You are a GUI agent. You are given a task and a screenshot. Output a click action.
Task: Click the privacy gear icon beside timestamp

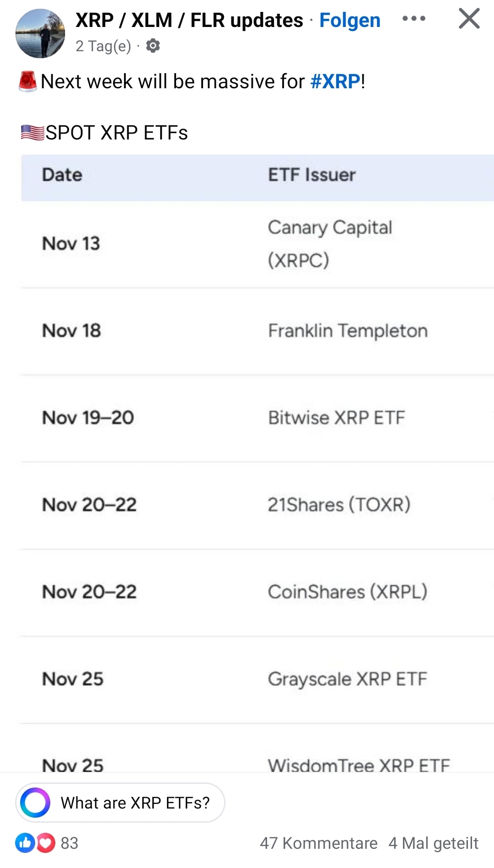point(153,46)
